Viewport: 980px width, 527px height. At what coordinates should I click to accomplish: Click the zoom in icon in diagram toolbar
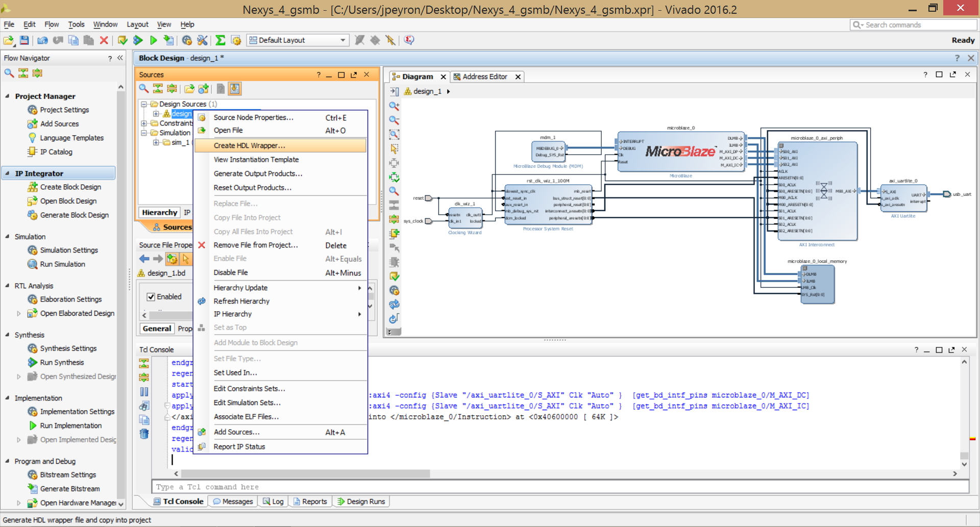tap(394, 106)
